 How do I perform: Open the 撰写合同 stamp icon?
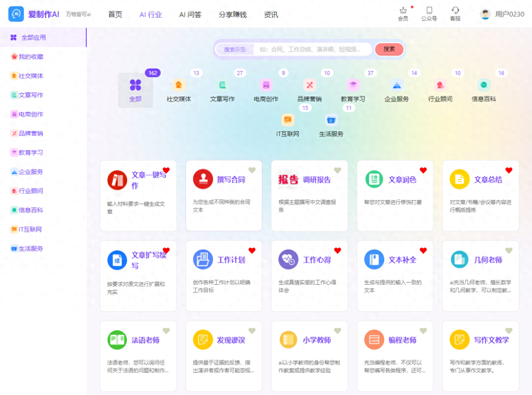[203, 179]
